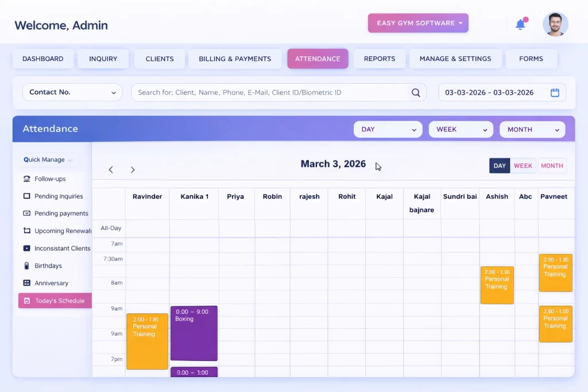Open the date range calendar icon
588x392 pixels.
point(555,92)
